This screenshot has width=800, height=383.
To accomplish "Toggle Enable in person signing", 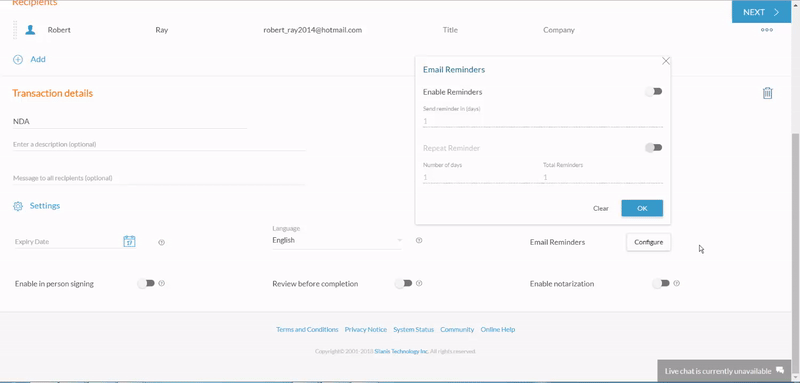I will 146,283.
